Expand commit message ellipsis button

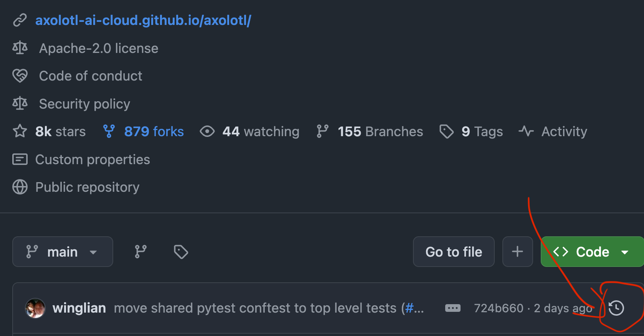[452, 308]
